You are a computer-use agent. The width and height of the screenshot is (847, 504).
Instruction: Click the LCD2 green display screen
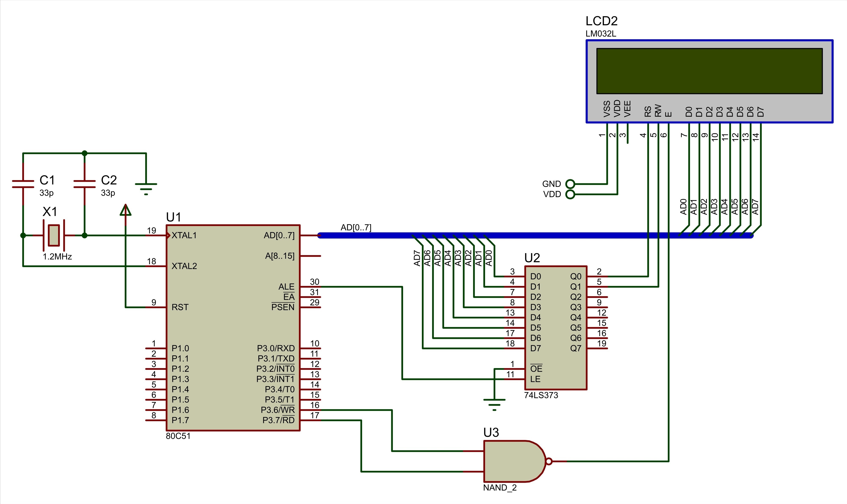[x=709, y=71]
